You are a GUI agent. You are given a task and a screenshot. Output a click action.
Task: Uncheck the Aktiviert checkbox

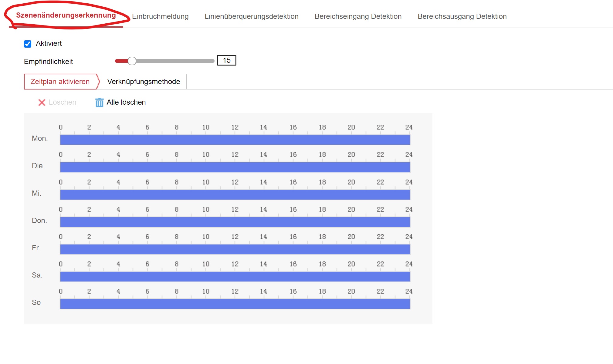pos(28,44)
